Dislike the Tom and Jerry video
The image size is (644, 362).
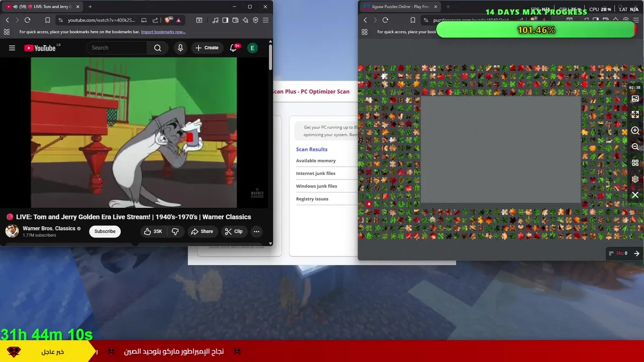coord(175,231)
